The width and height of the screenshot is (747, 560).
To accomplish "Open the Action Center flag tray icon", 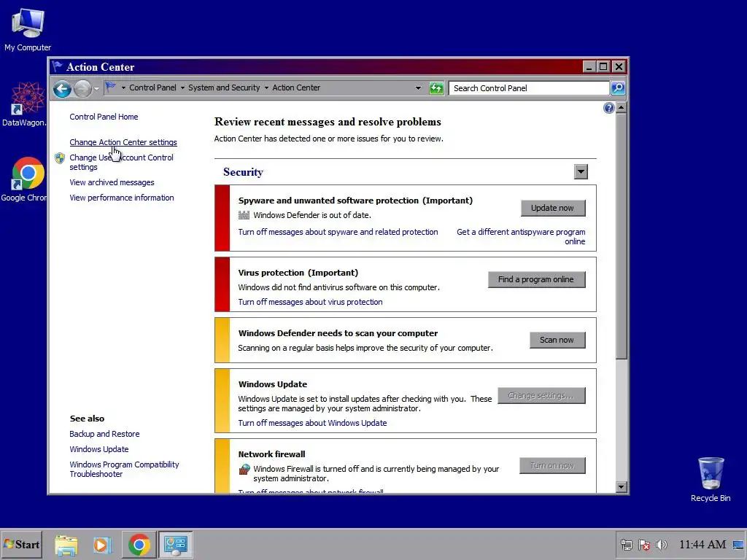I will 644,545.
